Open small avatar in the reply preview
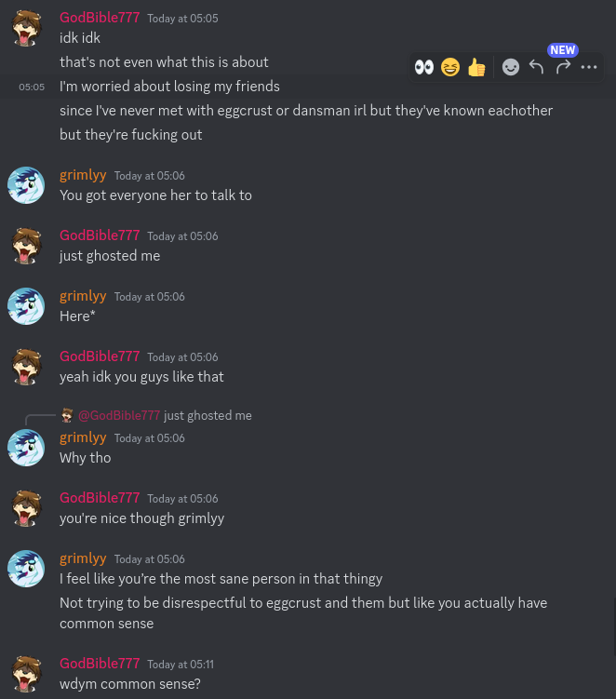616x699 pixels. tap(67, 415)
